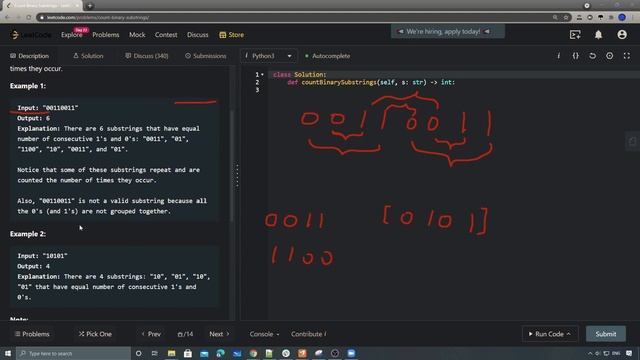The height and width of the screenshot is (360, 640).
Task: Click the Chrome profile circle in toolbar
Action: (x=622, y=18)
